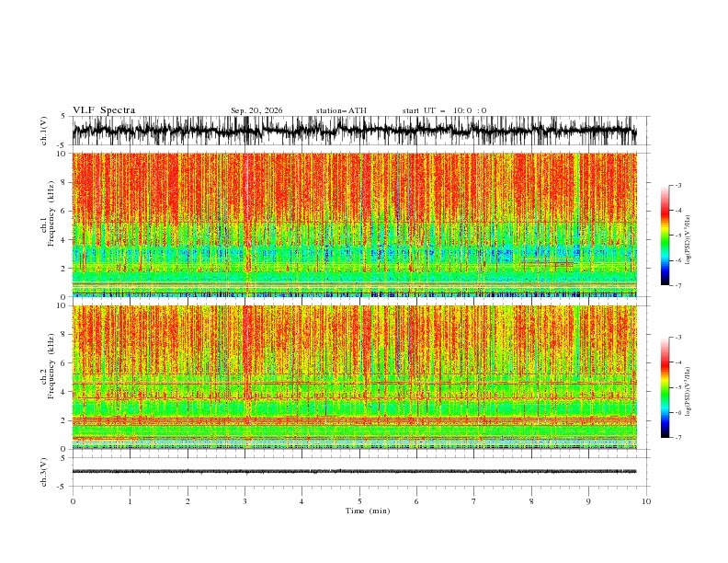Click the ch.1 Frequency (kHz) axis label
Viewport: 728px width, 563px height.
[x=51, y=213]
